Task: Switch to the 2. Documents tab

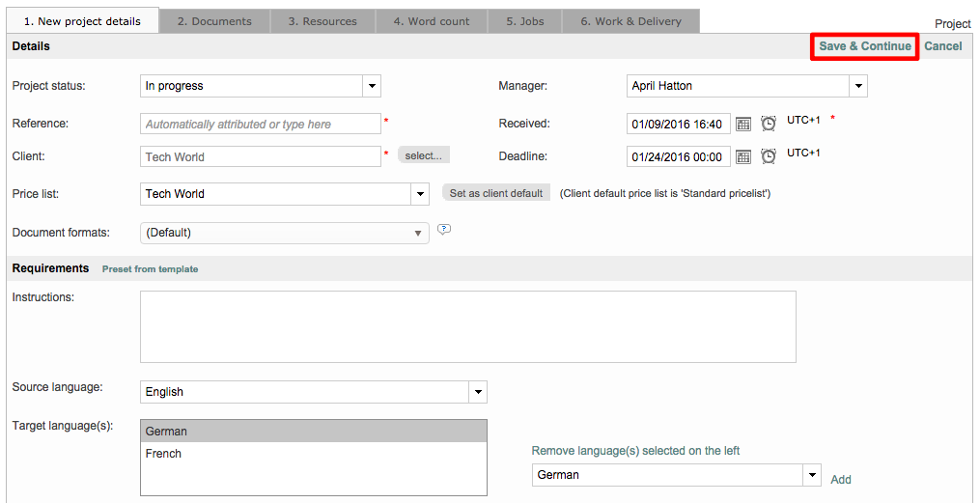Action: [x=214, y=21]
